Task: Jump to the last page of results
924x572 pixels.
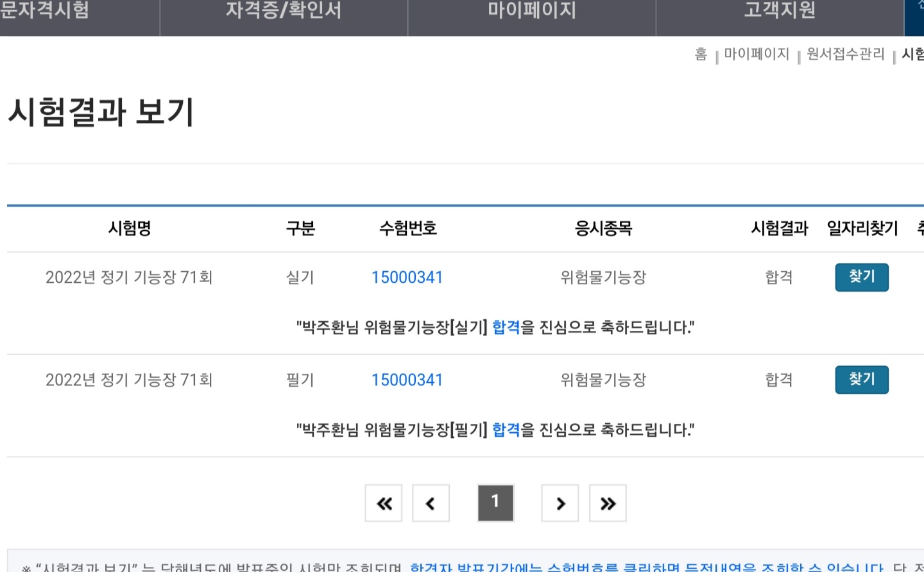Action: pyautogui.click(x=608, y=503)
